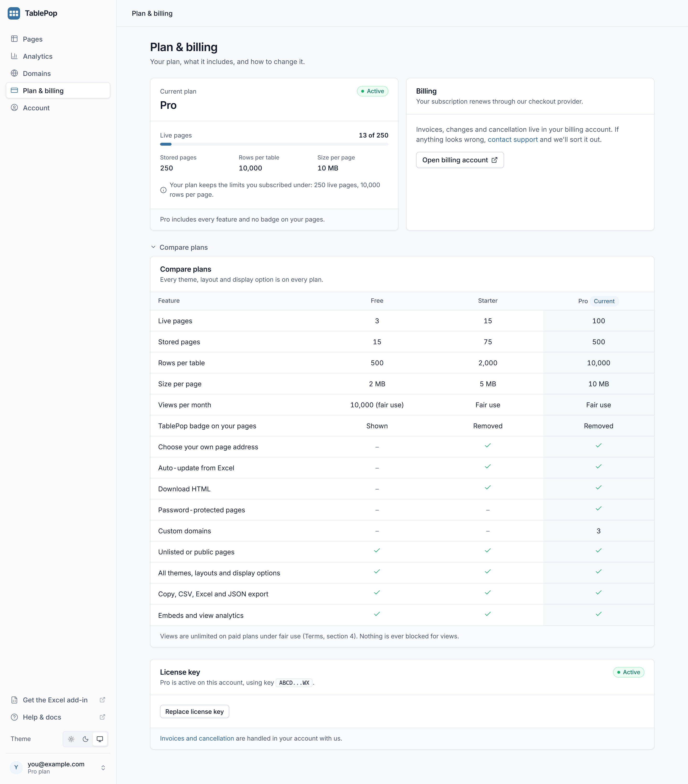Click the 'Custom domains' feature row label

click(x=185, y=531)
